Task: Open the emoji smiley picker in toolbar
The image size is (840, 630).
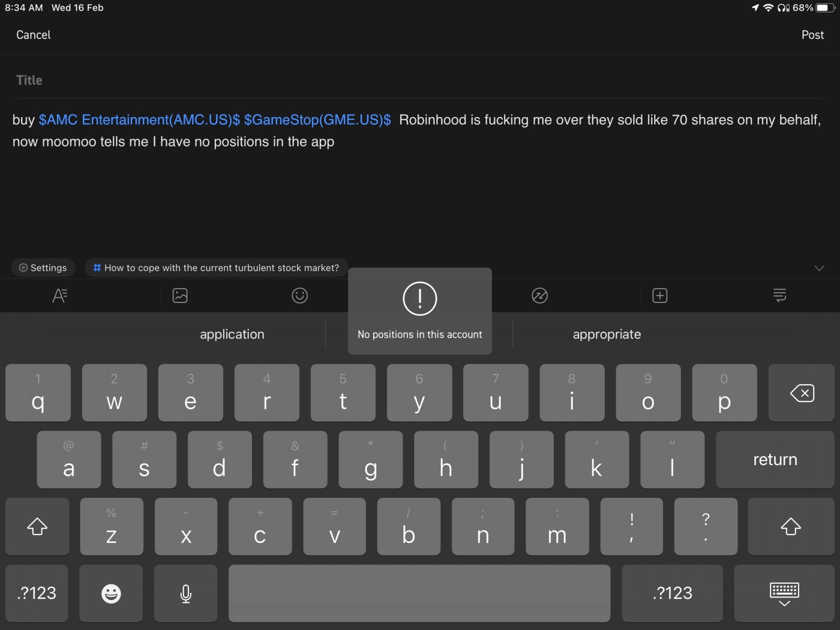Action: click(x=300, y=296)
